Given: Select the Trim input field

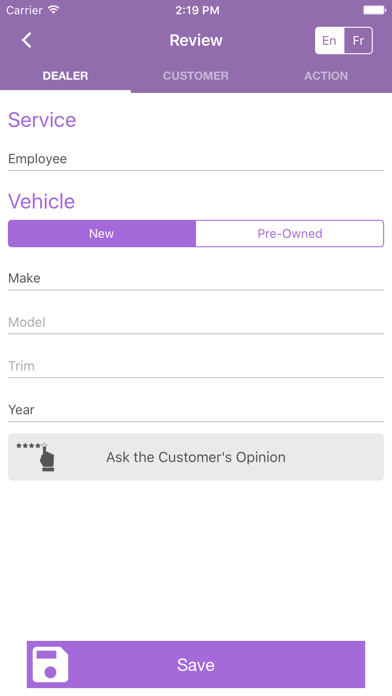Looking at the screenshot, I should point(196,366).
